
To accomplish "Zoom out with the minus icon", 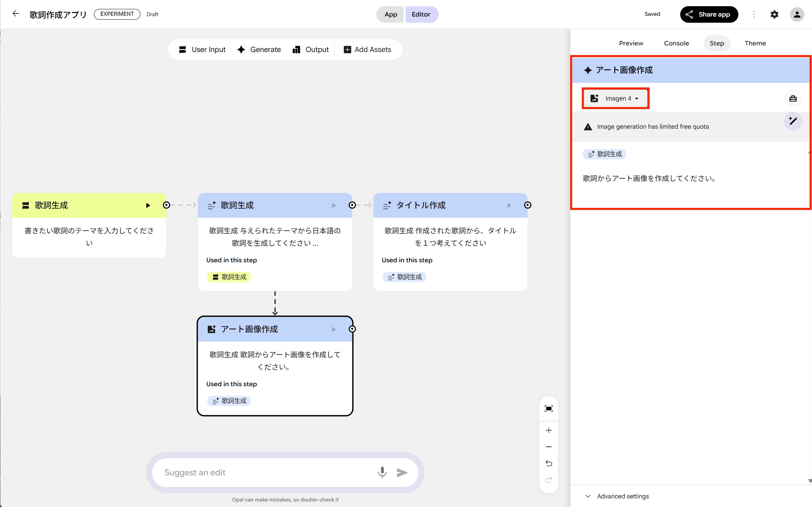I will pos(548,447).
